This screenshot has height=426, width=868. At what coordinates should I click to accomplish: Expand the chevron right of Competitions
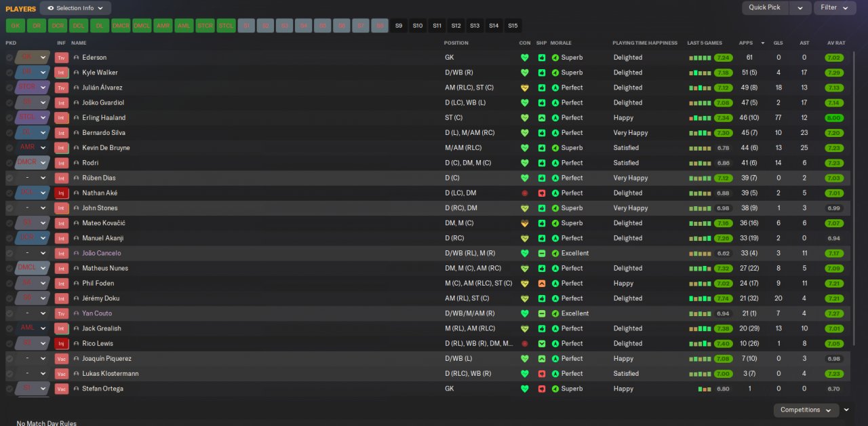[846, 410]
